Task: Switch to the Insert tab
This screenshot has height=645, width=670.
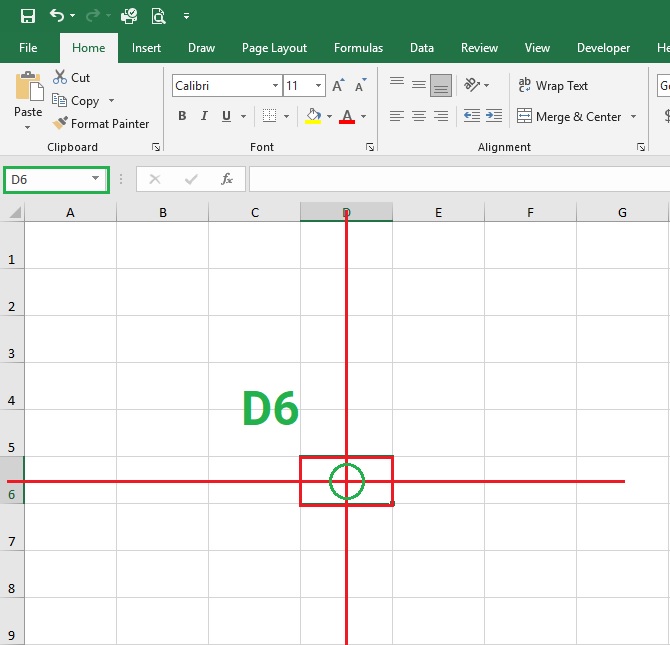Action: 146,48
